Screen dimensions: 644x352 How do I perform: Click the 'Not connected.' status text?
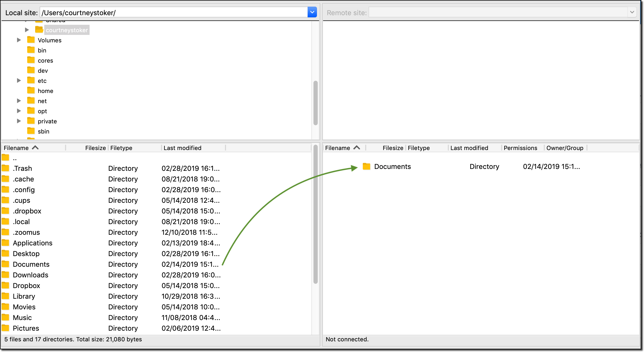(x=347, y=339)
